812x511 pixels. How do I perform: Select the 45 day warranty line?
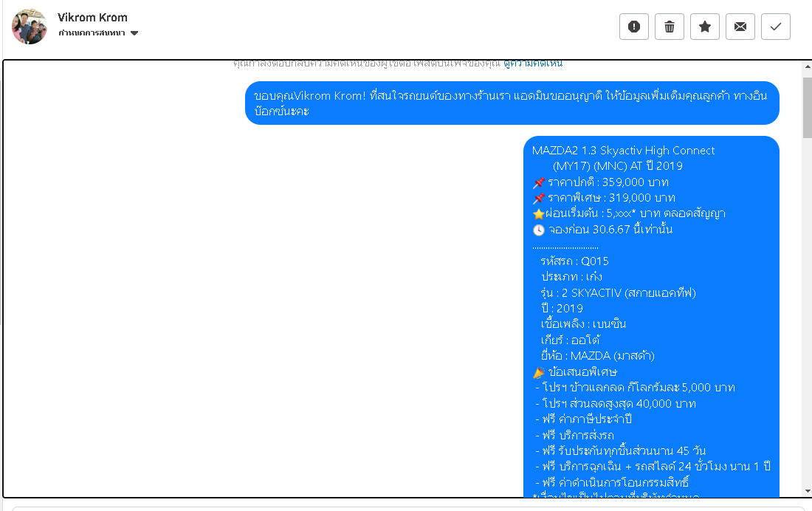[620, 451]
